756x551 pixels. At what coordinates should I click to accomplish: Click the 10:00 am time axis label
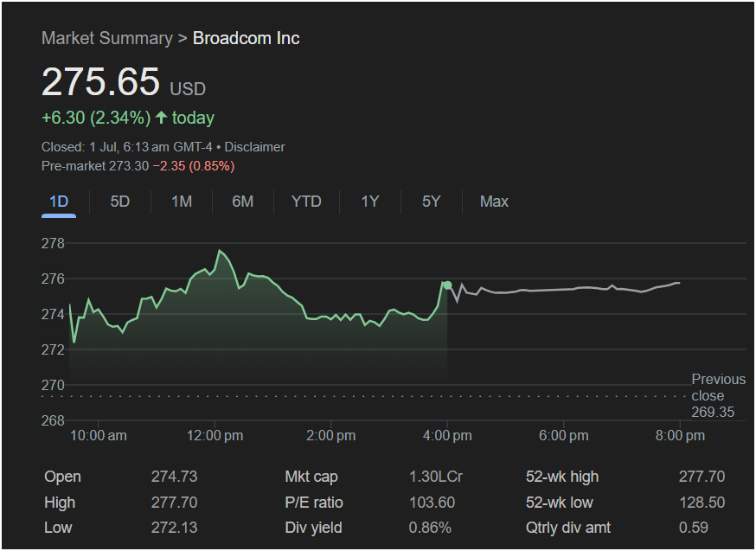click(99, 436)
